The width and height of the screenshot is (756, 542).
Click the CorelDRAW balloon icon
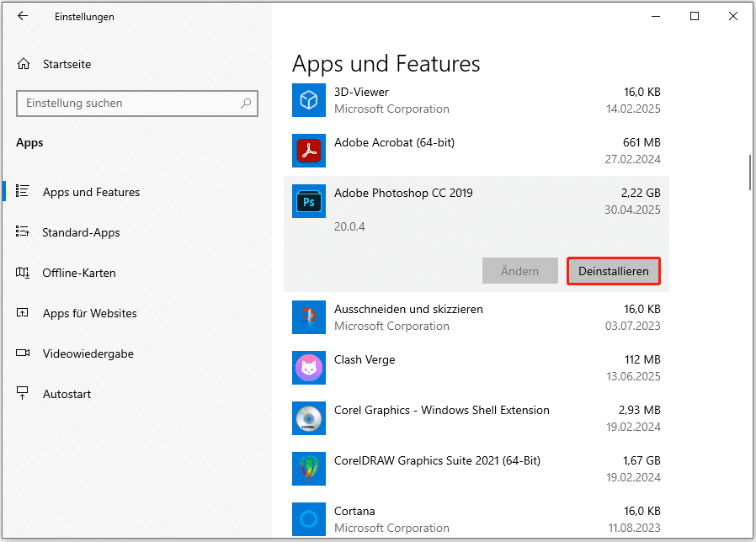coord(309,469)
